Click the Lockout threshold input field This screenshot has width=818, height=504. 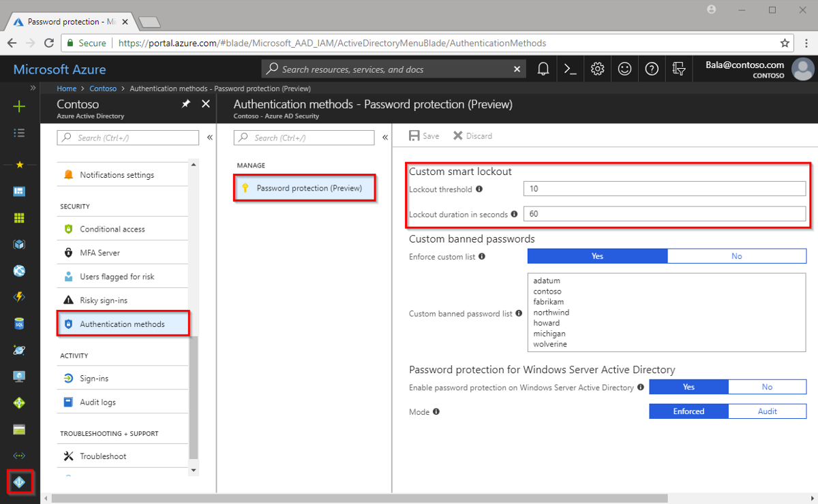(665, 189)
